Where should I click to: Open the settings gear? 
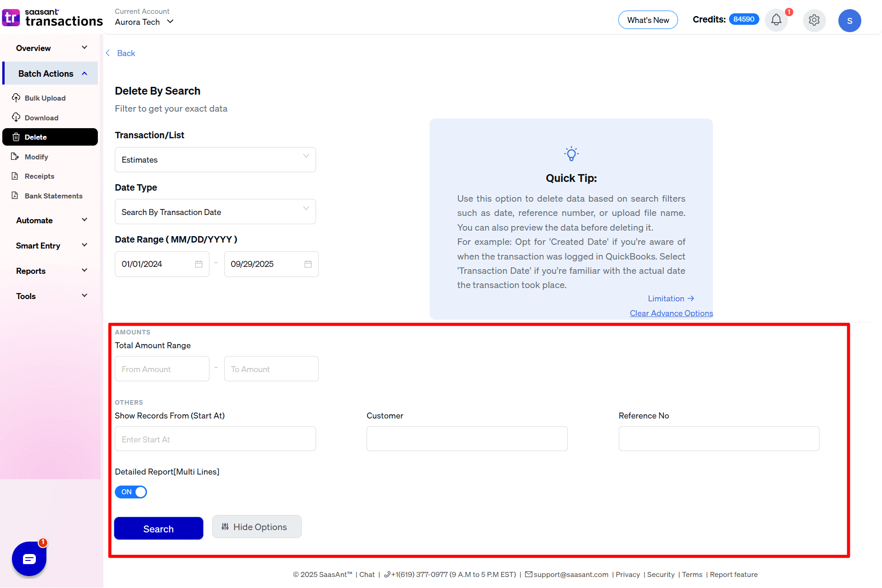click(814, 20)
